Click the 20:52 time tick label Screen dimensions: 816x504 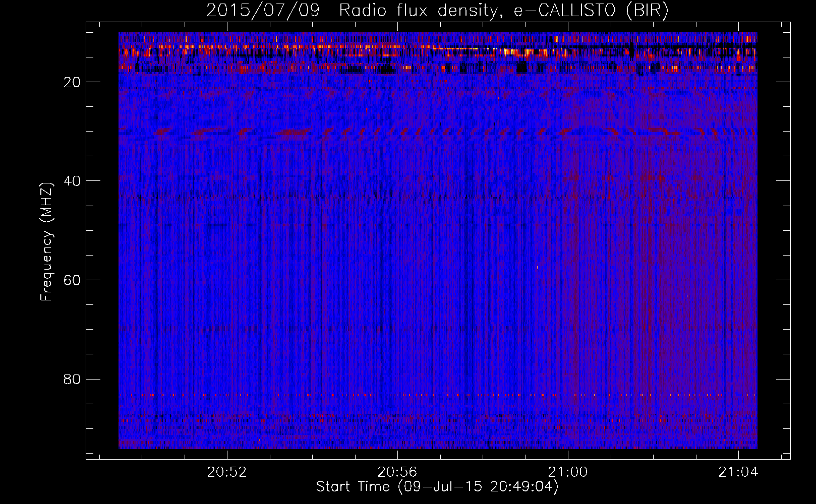pyautogui.click(x=227, y=472)
